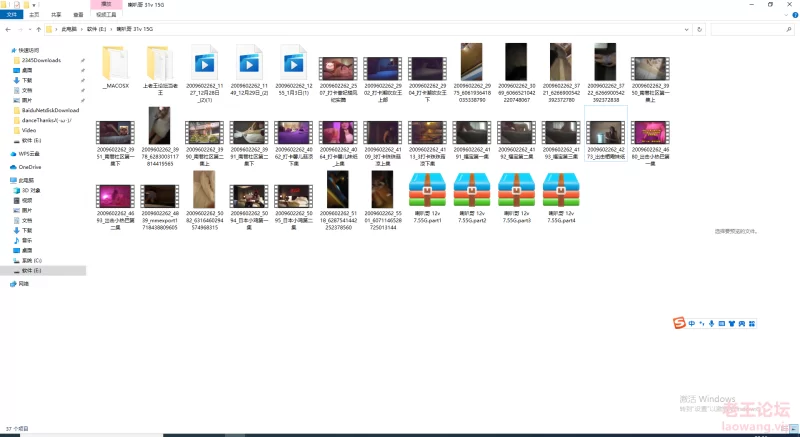Open the 视频工具 Video Tools tab

(106, 15)
